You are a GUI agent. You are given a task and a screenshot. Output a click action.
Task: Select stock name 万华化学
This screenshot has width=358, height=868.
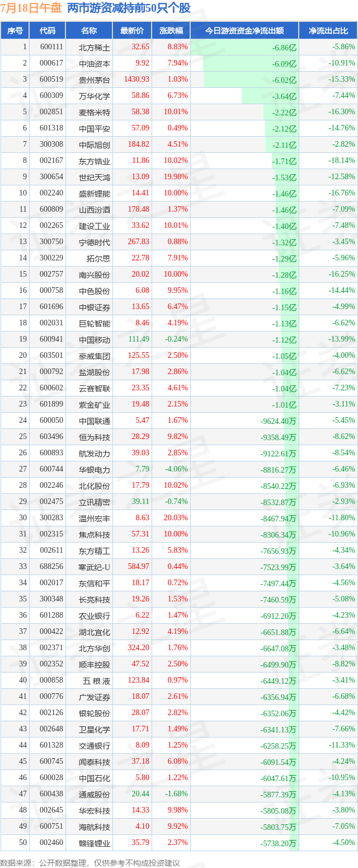95,96
